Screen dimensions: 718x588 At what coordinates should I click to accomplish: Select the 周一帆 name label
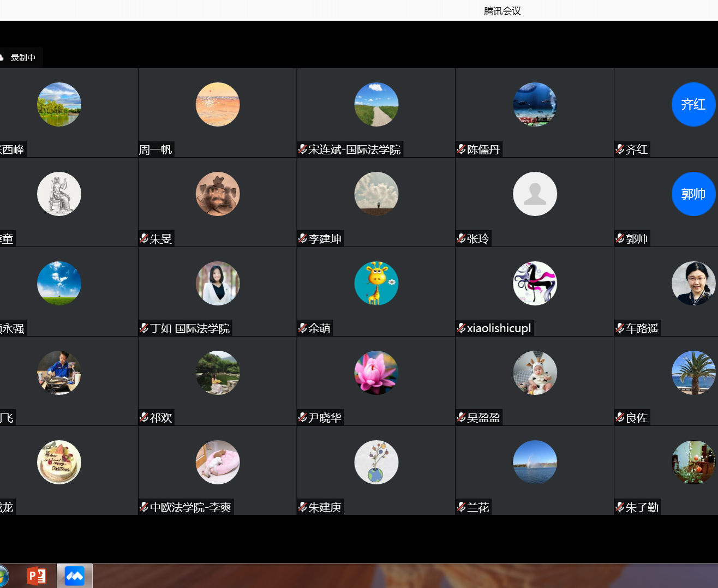155,149
